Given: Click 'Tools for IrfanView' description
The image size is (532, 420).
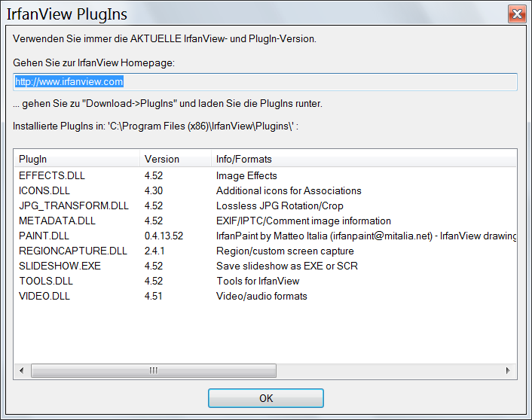Looking at the screenshot, I should (x=258, y=281).
